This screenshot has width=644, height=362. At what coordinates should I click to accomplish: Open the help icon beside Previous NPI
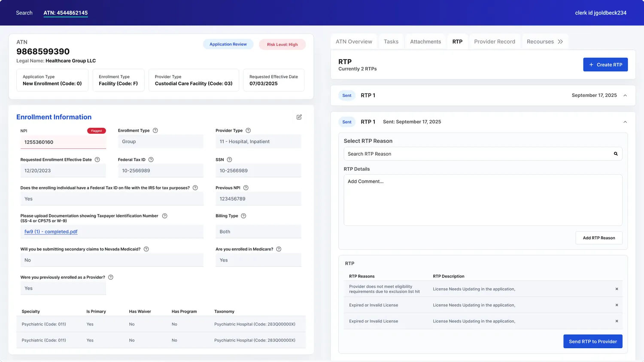[246, 188]
